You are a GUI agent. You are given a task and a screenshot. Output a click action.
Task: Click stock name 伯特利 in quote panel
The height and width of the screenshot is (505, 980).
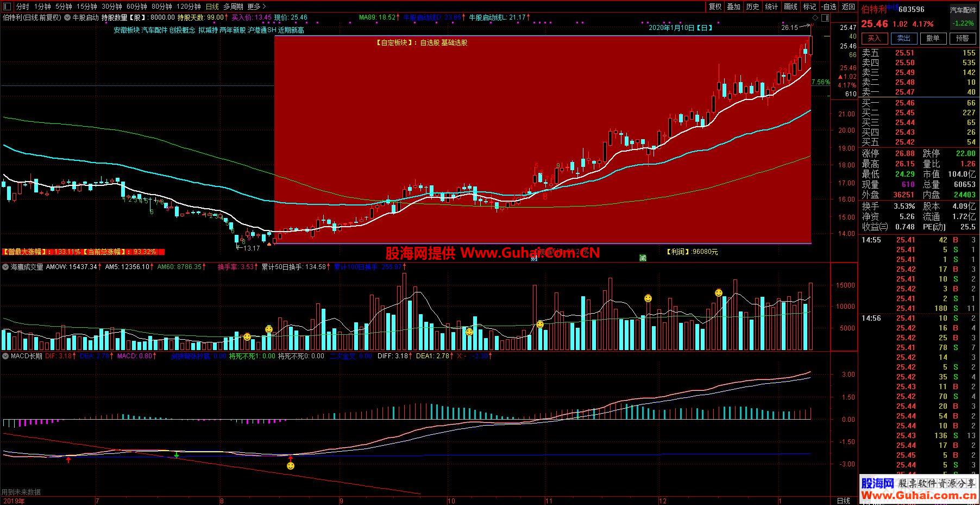pyautogui.click(x=874, y=9)
